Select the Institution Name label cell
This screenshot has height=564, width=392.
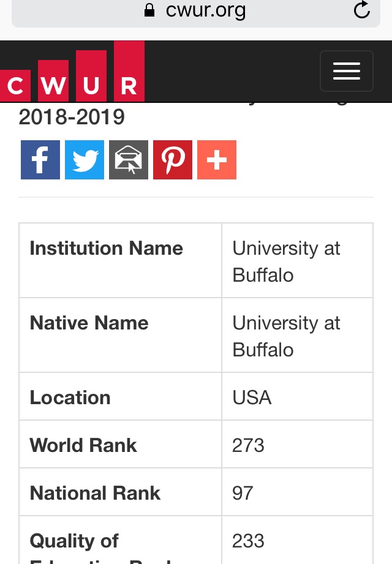click(x=121, y=260)
